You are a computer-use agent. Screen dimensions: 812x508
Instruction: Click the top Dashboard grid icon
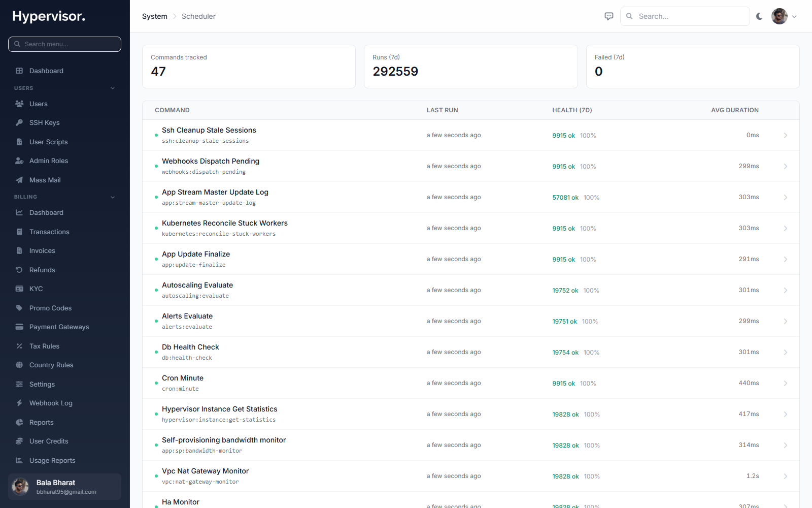[x=19, y=71]
